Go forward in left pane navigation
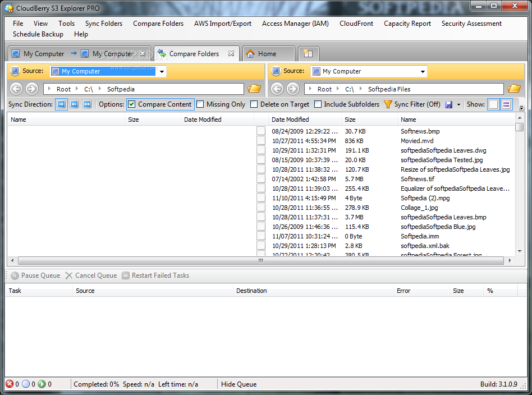The height and width of the screenshot is (395, 532). [32, 89]
